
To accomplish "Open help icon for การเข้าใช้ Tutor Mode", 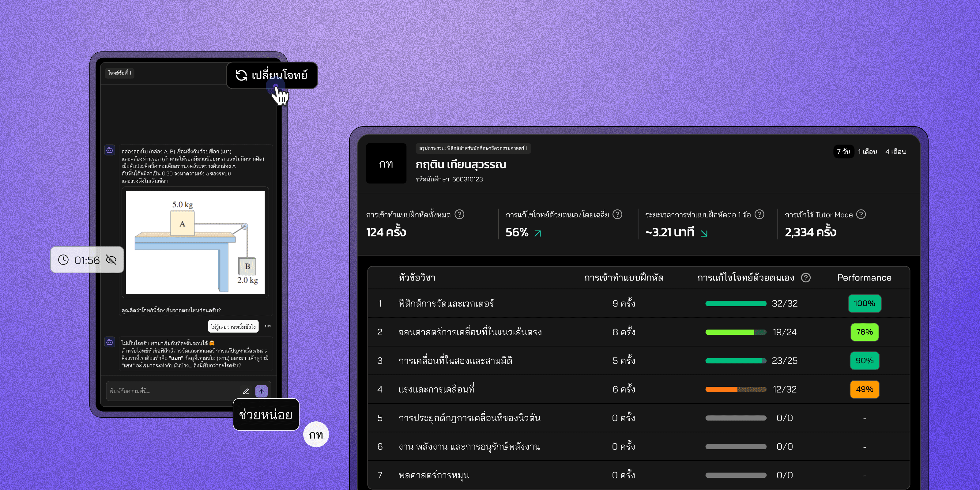I will point(861,215).
